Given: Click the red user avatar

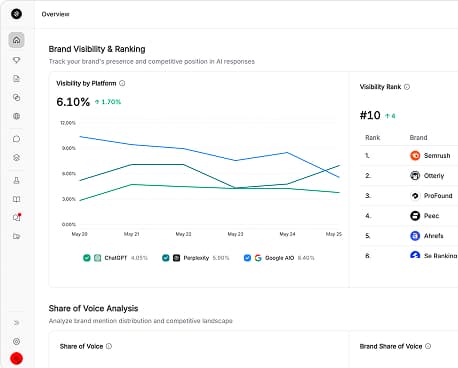Looking at the screenshot, I should 16,359.
